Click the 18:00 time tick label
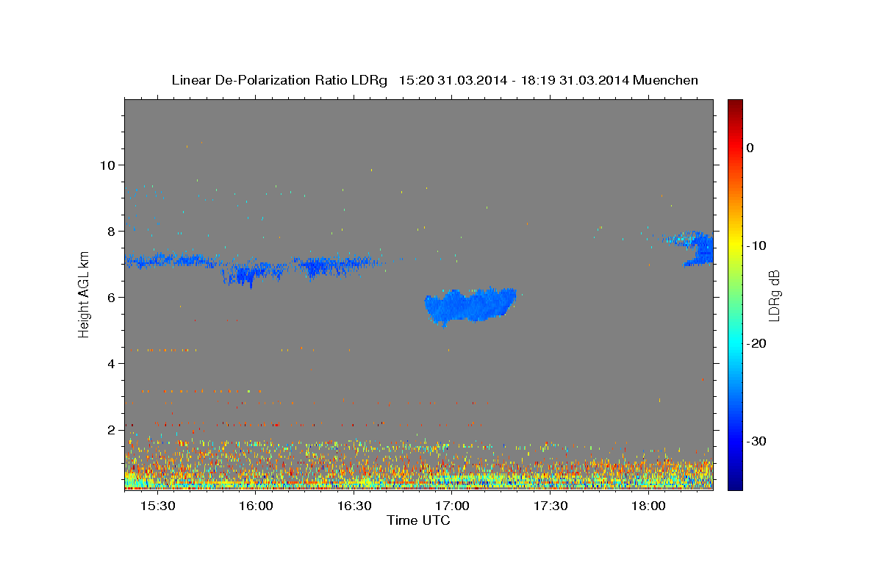Image resolution: width=882 pixels, height=588 pixels. coord(648,506)
